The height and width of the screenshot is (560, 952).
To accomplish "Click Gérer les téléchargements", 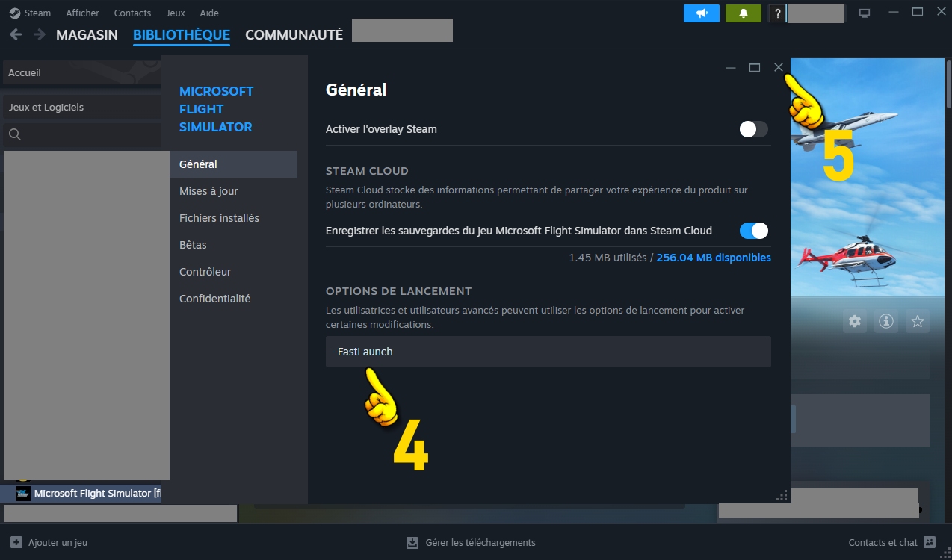I will (x=471, y=543).
